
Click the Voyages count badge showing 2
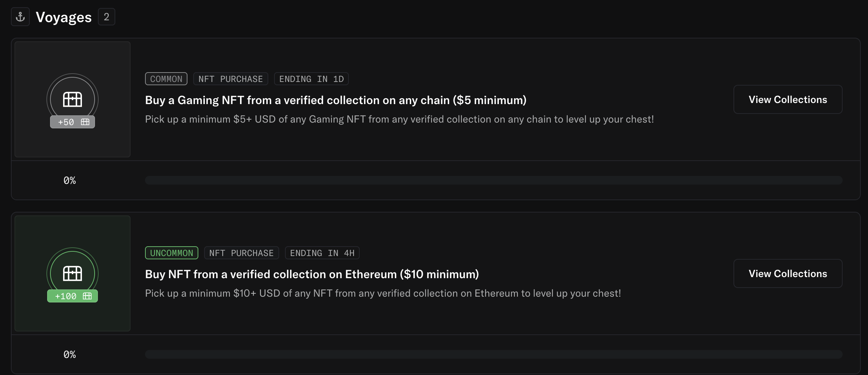107,17
